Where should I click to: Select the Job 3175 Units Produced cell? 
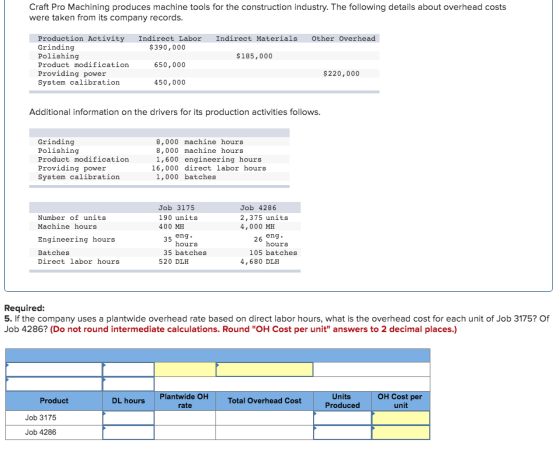click(x=342, y=418)
